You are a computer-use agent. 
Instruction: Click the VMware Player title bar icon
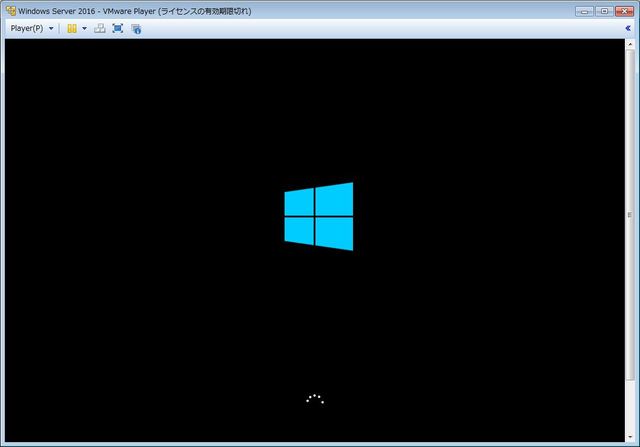coord(11,11)
